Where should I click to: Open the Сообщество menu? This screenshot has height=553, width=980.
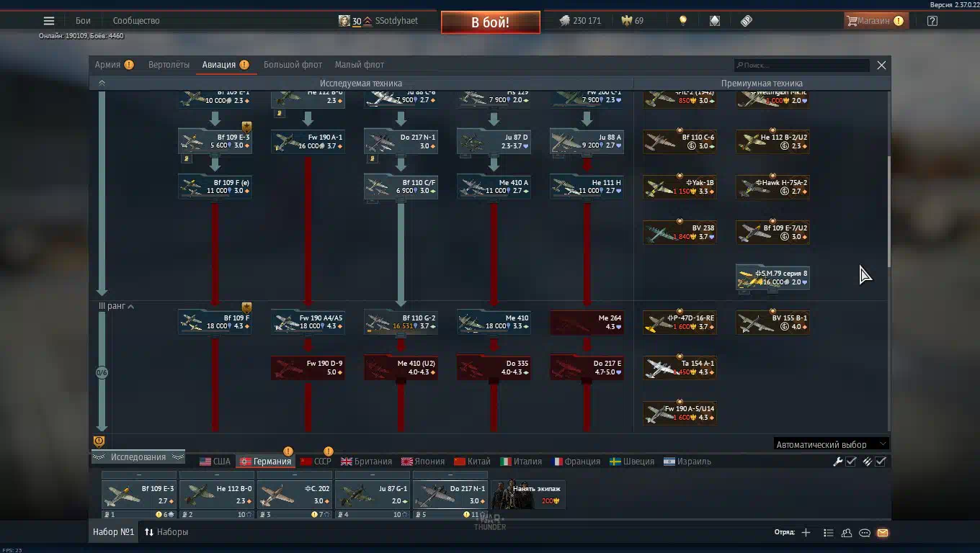[x=136, y=21]
